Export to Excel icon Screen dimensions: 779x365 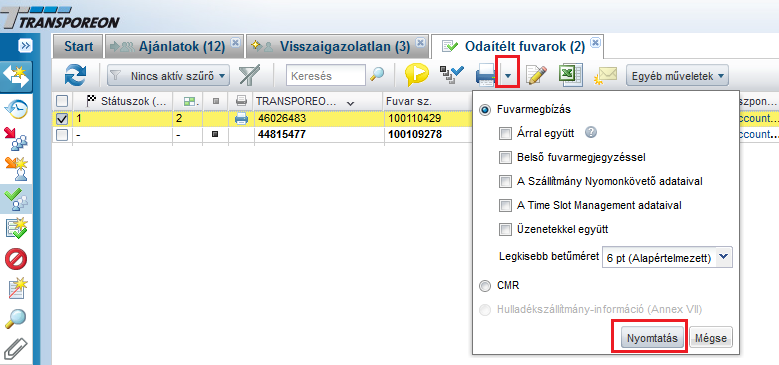pos(570,75)
